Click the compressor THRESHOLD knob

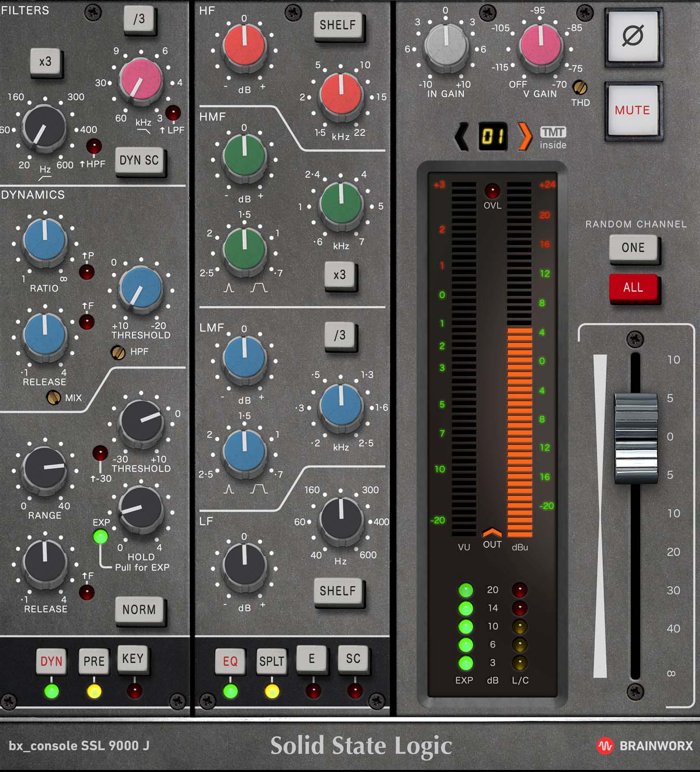tap(140, 288)
